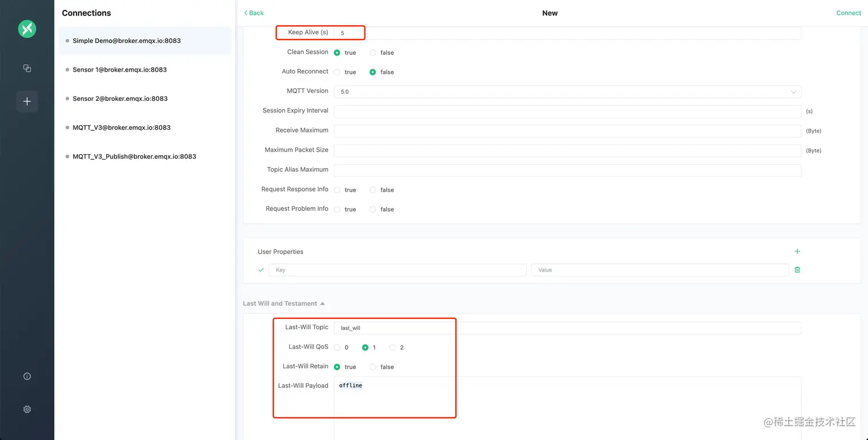The width and height of the screenshot is (868, 440).
Task: Open the connections panel icon in sidebar
Action: tap(27, 68)
